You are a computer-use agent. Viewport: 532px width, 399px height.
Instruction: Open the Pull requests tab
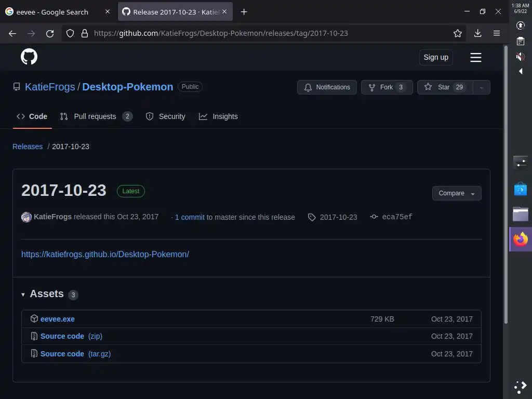click(96, 116)
